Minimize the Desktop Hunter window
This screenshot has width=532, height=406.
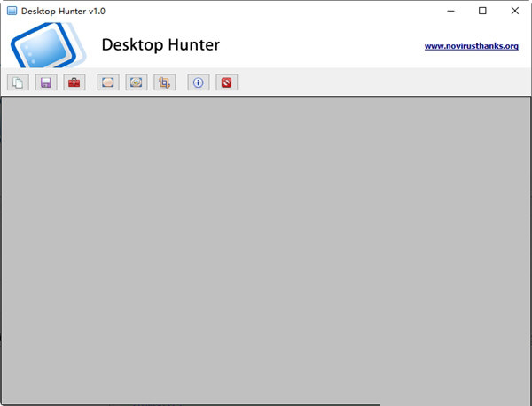[450, 11]
